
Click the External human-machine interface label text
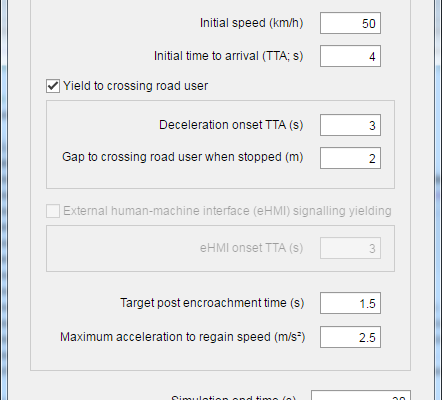pos(227,211)
